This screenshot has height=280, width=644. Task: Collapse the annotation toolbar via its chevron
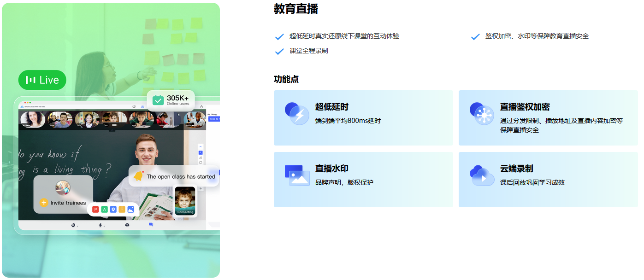click(200, 146)
